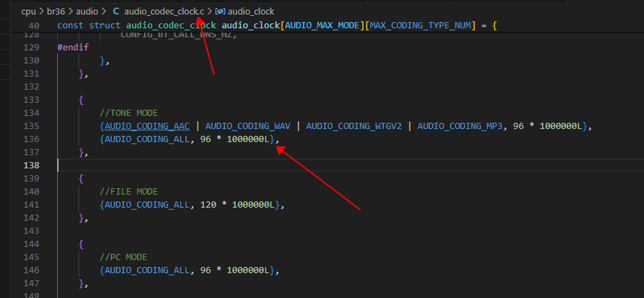Screen dimensions: 644x298
Task: Select line number 145
Action: [31, 257]
